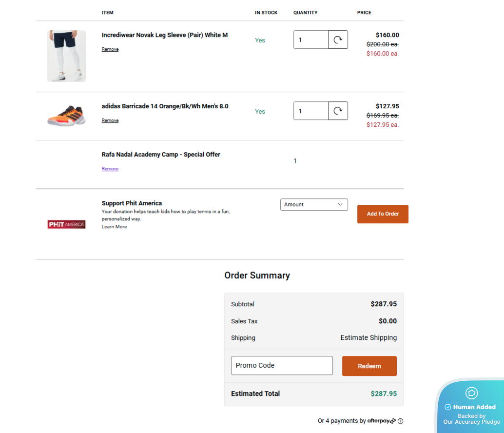
Task: Click refresh icon for Incrediwear leg sleeve quantity
Action: click(x=338, y=40)
